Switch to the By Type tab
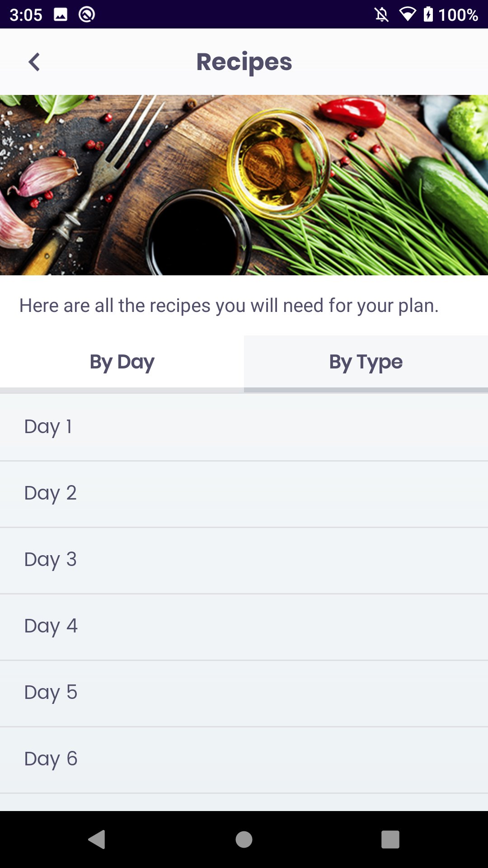488x868 pixels. [x=366, y=362]
